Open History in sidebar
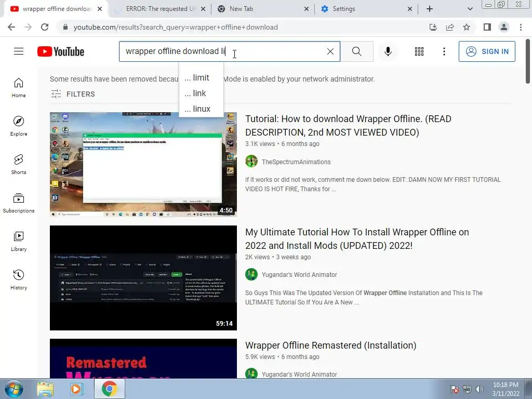Viewport: 532px width, 399px height. point(19,280)
